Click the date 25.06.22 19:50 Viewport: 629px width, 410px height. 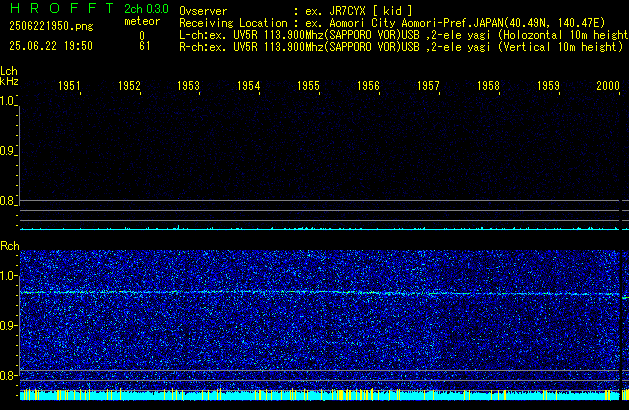pos(51,46)
